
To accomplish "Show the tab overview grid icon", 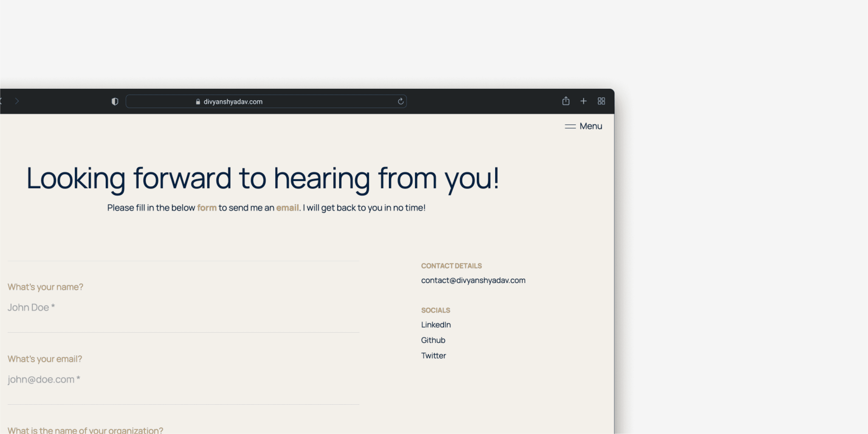I will (601, 101).
